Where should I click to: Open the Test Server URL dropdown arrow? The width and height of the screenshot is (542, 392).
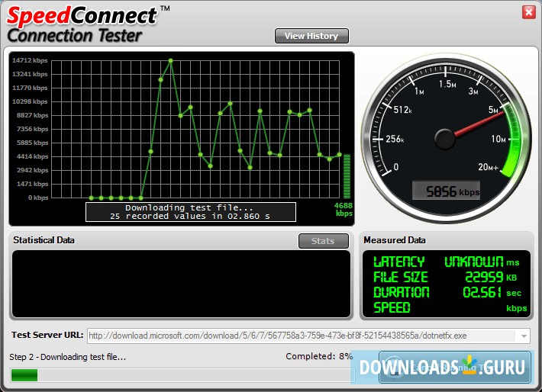coord(524,336)
